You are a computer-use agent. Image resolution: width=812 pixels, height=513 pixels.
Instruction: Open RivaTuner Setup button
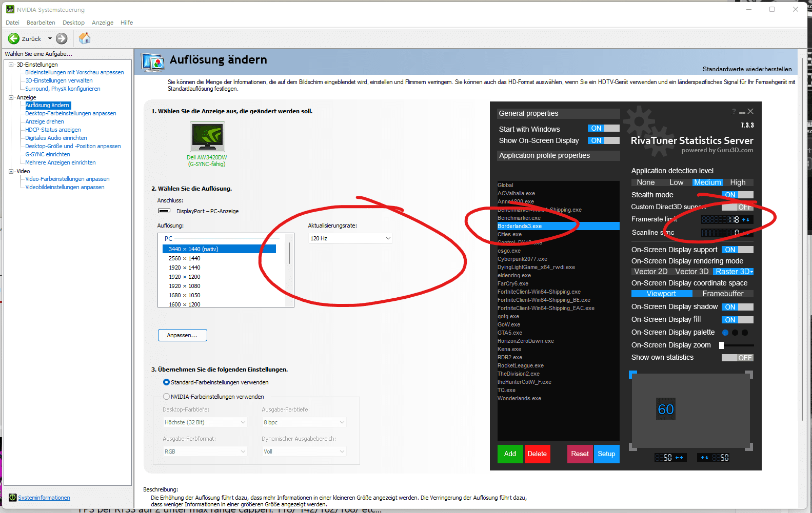[x=606, y=454]
